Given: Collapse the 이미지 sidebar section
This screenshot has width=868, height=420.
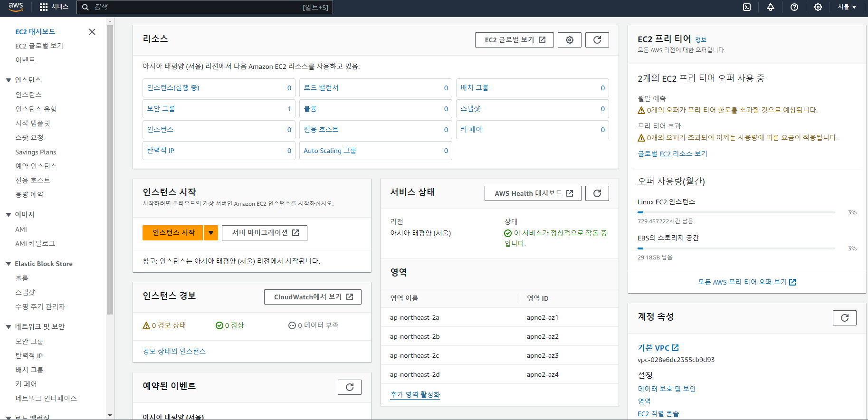Looking at the screenshot, I should coord(9,215).
